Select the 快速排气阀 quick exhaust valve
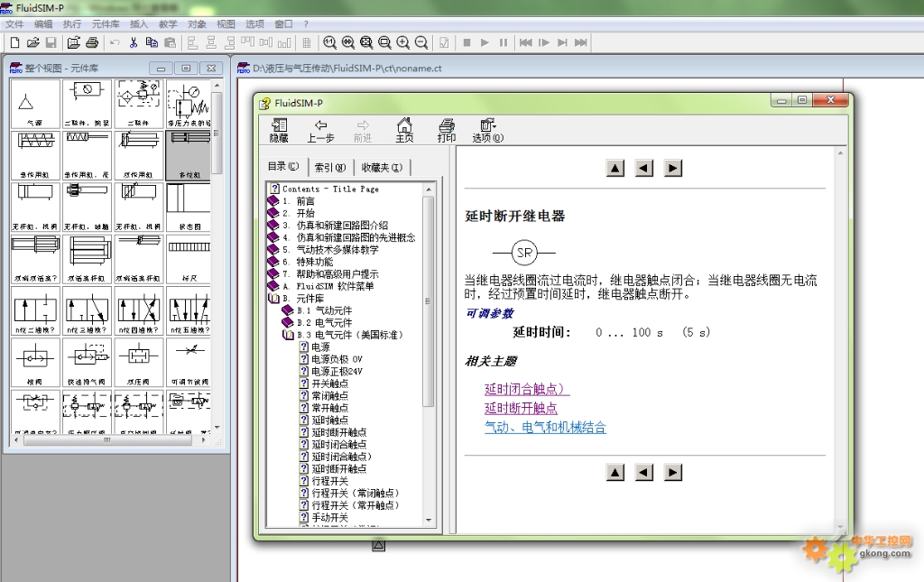This screenshot has height=582, width=924. (x=88, y=363)
